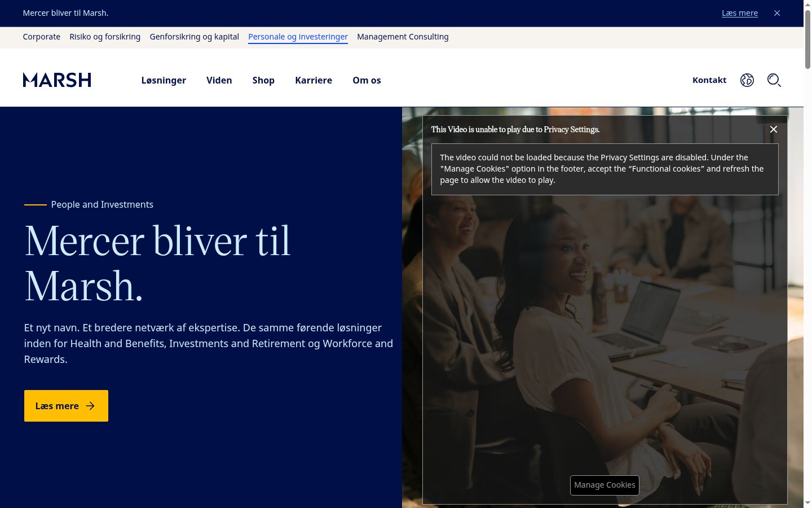Click the 'Et nyt navn' hero paragraph
Viewport: 812px width, 508px height.
209,343
